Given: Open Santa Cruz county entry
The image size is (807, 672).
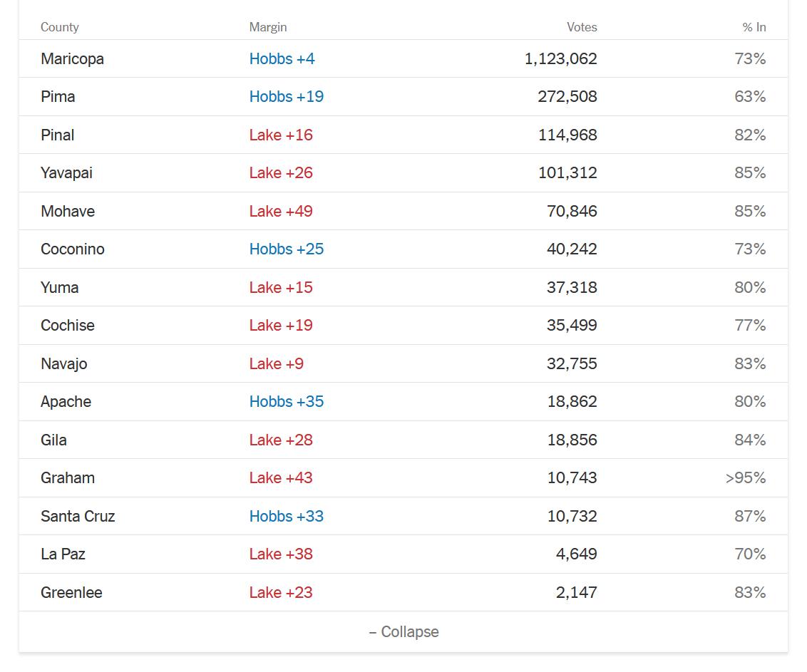Looking at the screenshot, I should tap(78, 517).
